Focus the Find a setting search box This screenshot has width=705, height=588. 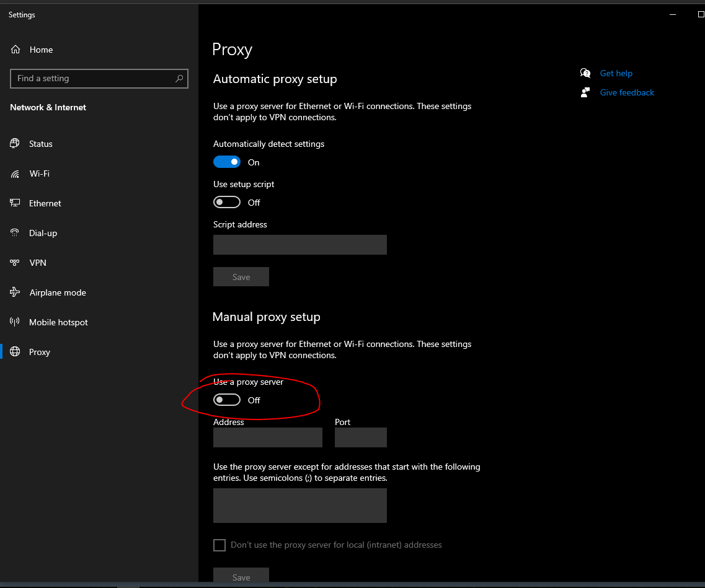(x=93, y=79)
